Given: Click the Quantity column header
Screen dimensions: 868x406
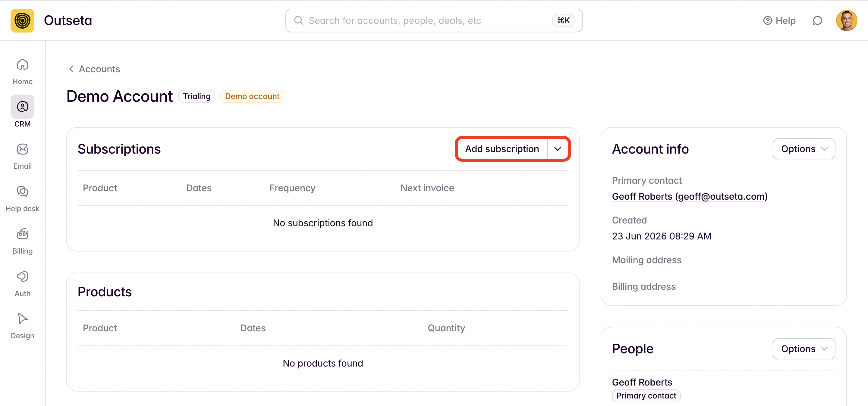Looking at the screenshot, I should 446,328.
